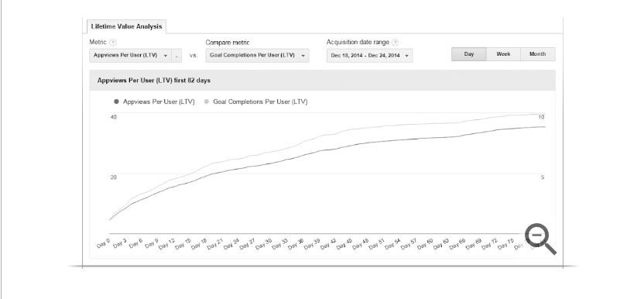Open the Dec 18, 2014 - Dec 24, 2014 date dropdown
The width and height of the screenshot is (644, 299).
370,55
